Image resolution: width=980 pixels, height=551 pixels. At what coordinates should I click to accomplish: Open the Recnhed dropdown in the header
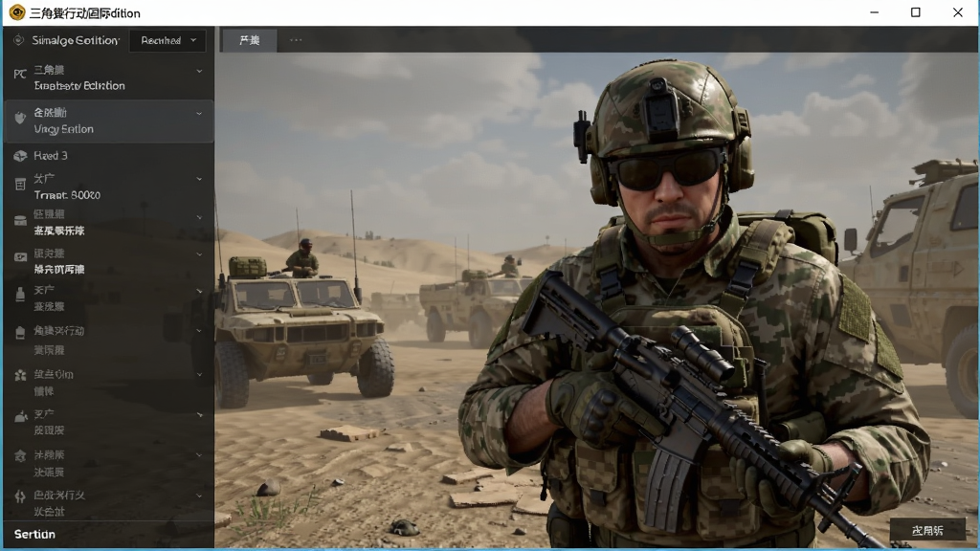click(167, 40)
